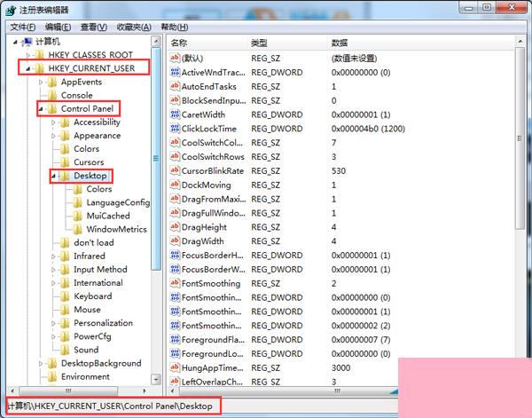Image resolution: width=532 pixels, height=418 pixels.
Task: Collapse the Control Panel key
Action: 41,109
